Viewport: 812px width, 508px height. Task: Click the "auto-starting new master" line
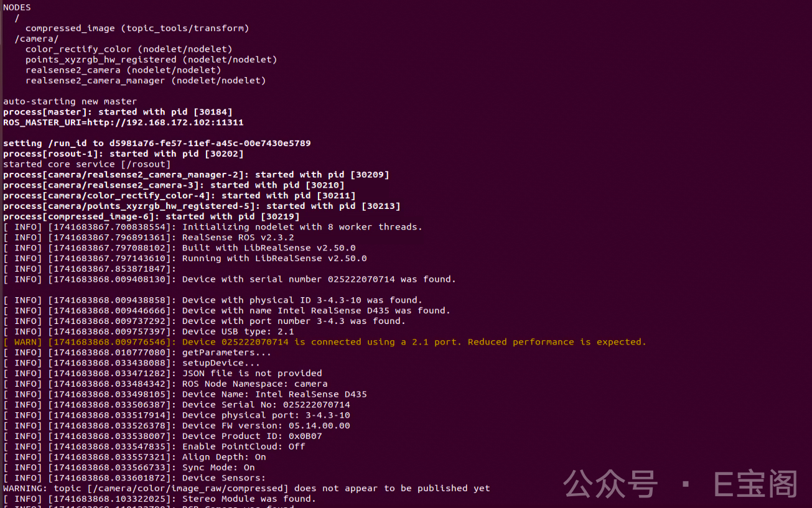click(x=70, y=101)
